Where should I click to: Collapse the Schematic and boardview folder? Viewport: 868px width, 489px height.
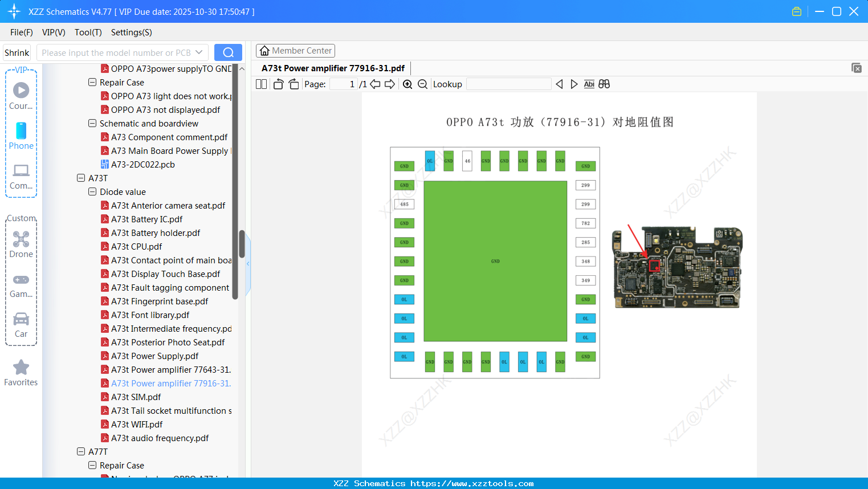coord(92,124)
